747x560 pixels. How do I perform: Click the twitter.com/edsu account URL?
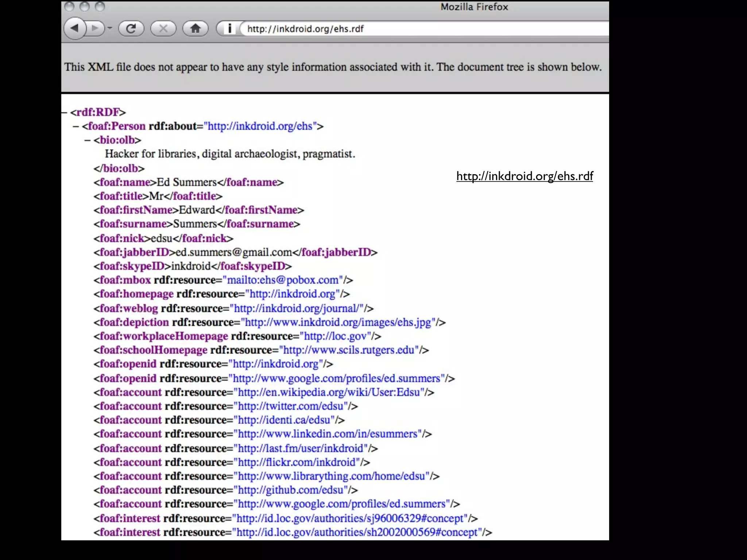pyautogui.click(x=291, y=406)
